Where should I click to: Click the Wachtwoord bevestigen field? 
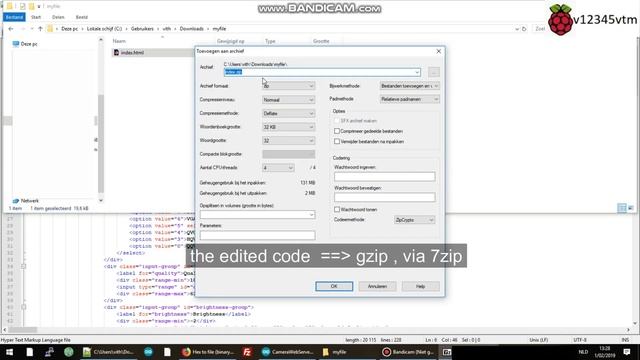384,198
